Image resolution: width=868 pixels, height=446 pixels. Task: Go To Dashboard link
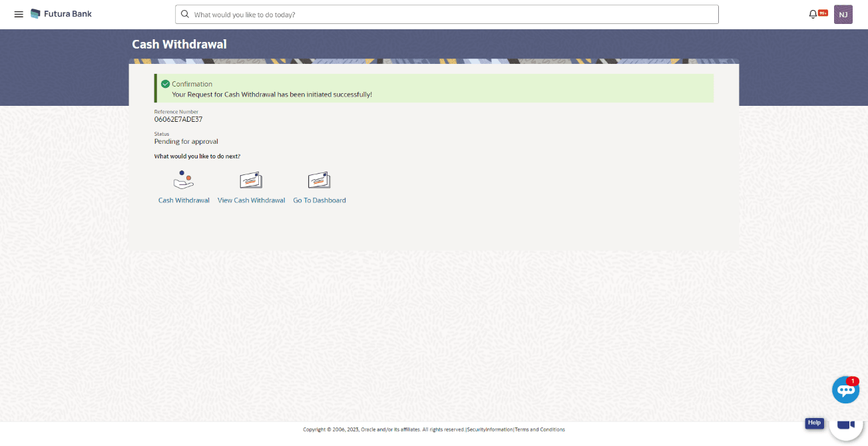point(320,200)
